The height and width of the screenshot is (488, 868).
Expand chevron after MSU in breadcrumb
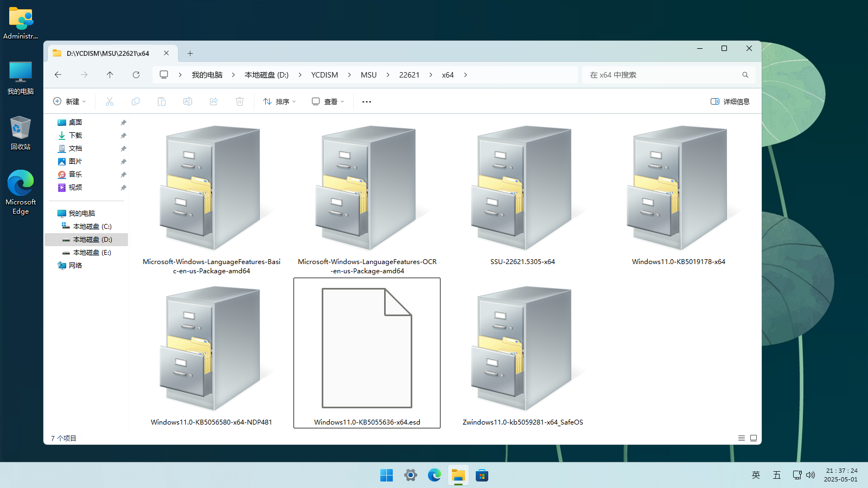388,75
